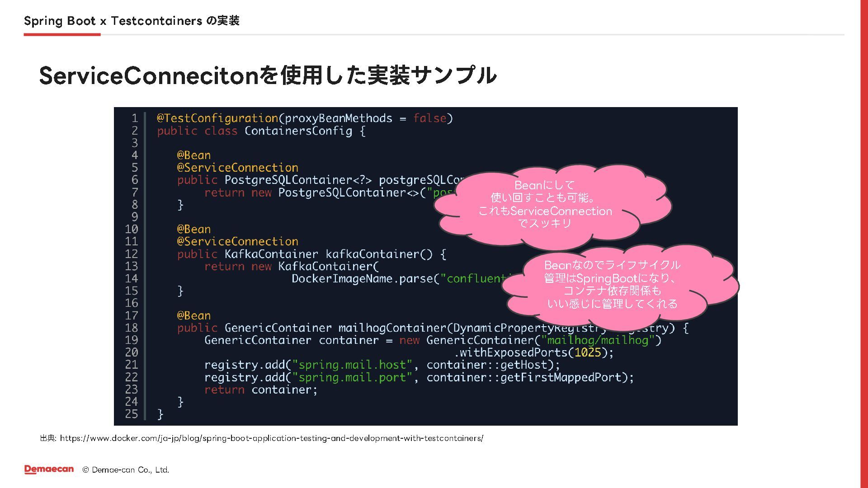Click the '出典:' source label

(x=48, y=438)
